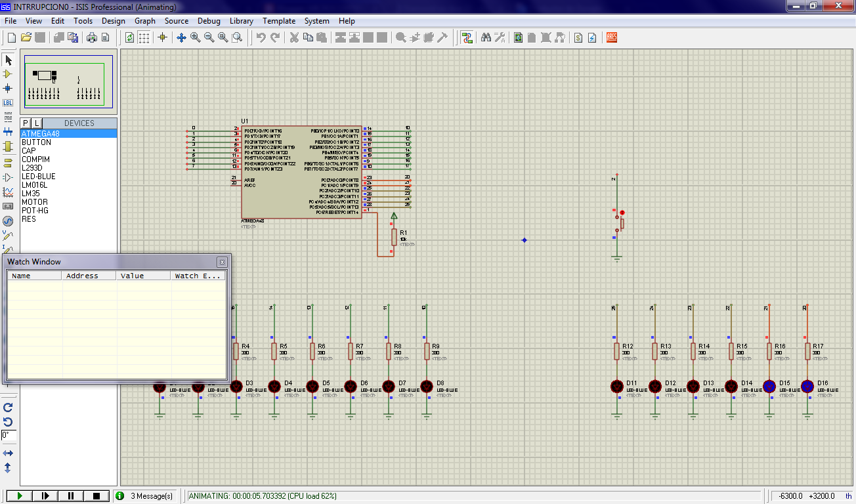Toggle real-time snap

(x=162, y=37)
